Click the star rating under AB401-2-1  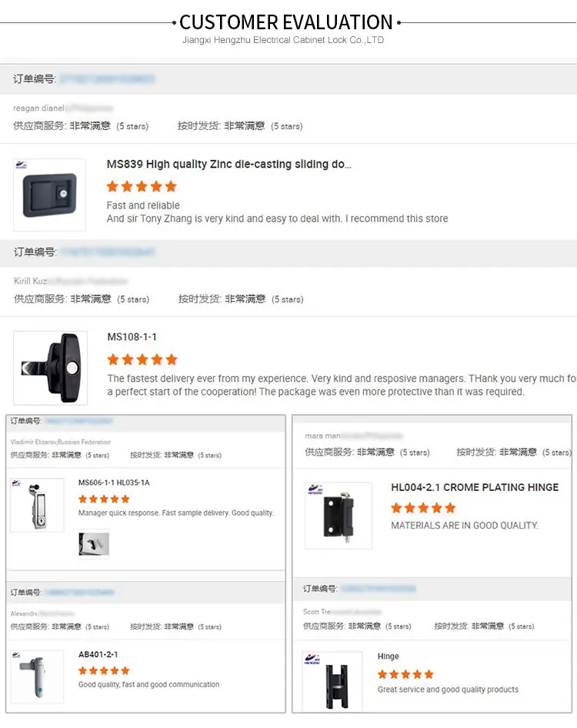(x=104, y=671)
